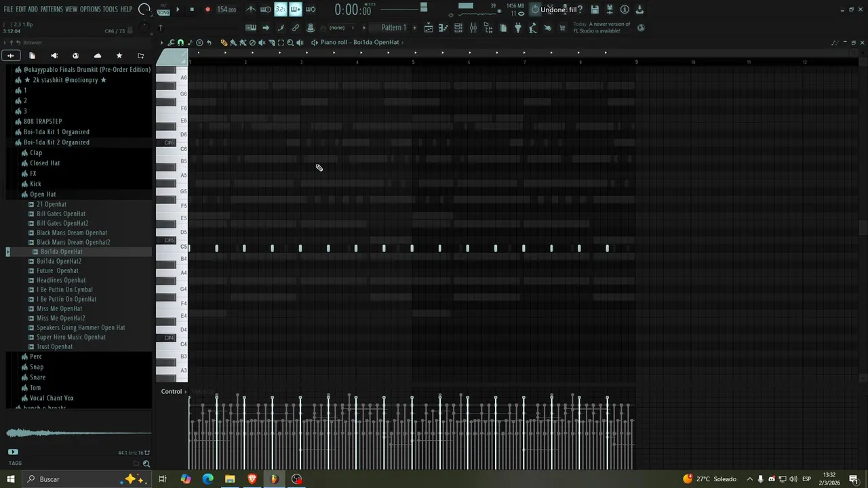Toggle Pattern/Song mode switch
The image size is (868, 488).
click(x=163, y=10)
